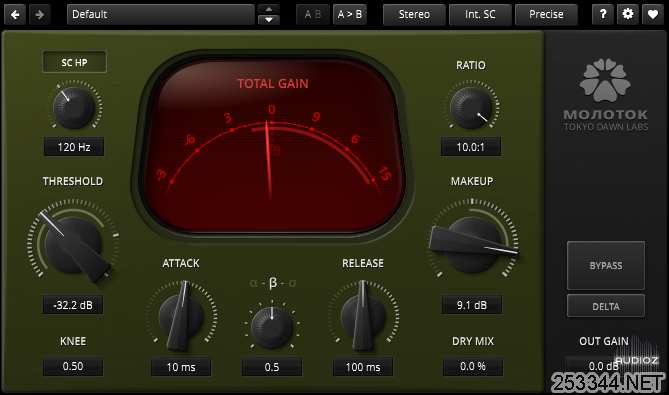Viewport: 669px width, 395px height.
Task: Open the Stereo channel mode selector
Action: 414,15
